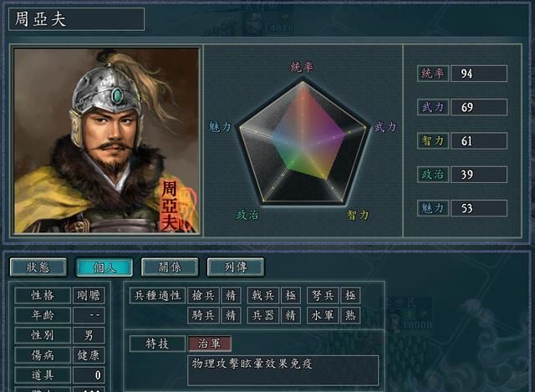
Task: Click the skill description text box
Action: pyautogui.click(x=283, y=370)
